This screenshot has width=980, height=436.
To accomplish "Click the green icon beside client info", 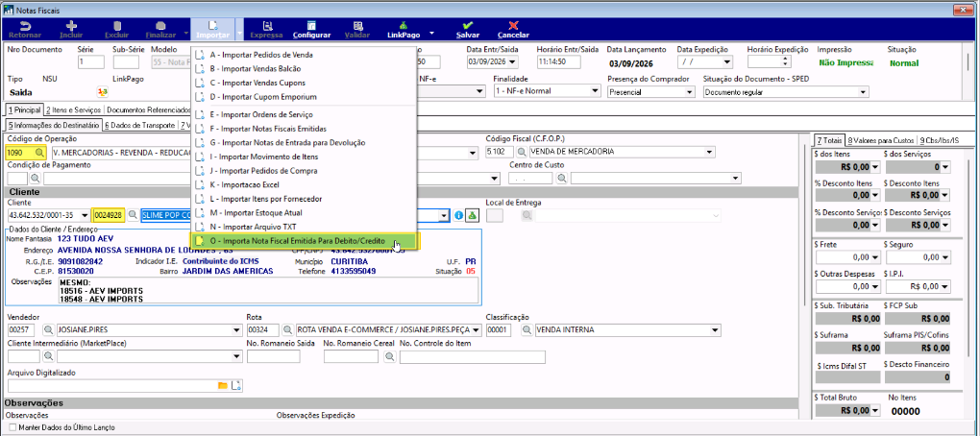I will pos(472,215).
